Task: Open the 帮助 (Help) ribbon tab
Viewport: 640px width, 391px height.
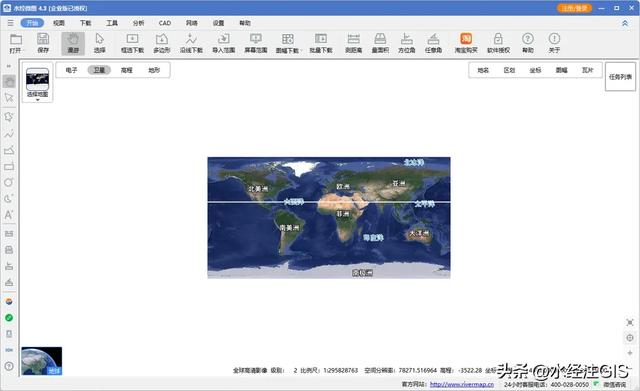Action: pos(245,23)
